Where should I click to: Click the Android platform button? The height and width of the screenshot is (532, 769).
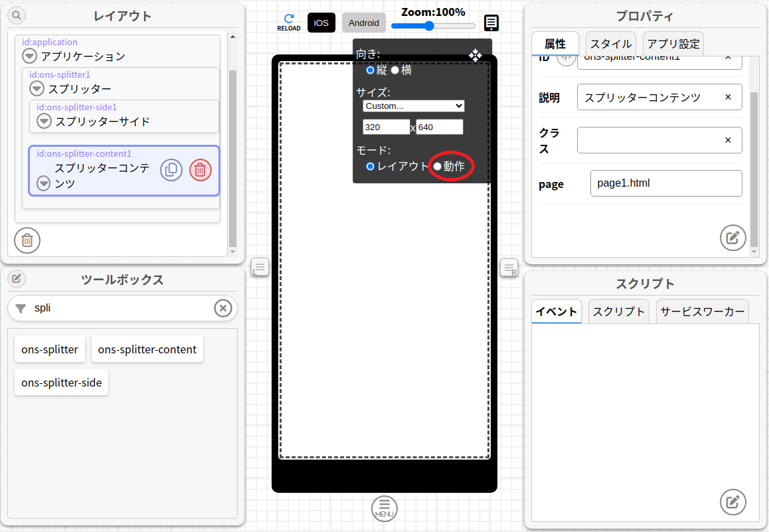click(364, 23)
